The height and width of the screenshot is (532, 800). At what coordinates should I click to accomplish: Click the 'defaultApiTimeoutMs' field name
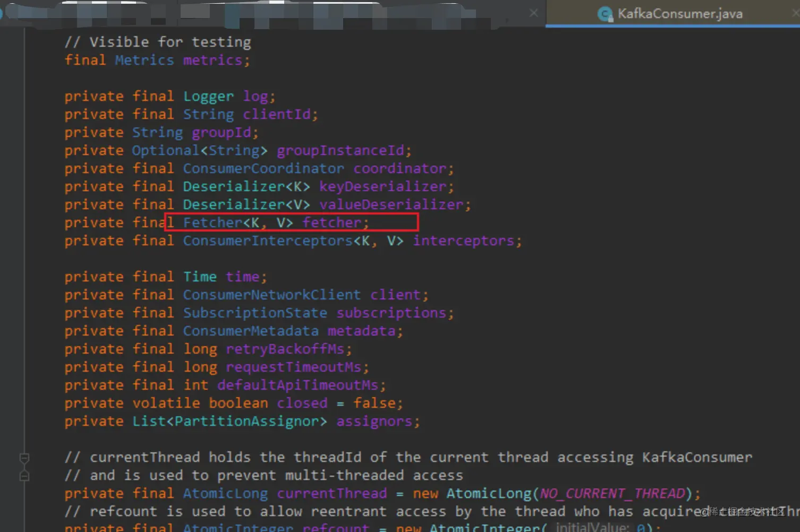[x=298, y=385]
